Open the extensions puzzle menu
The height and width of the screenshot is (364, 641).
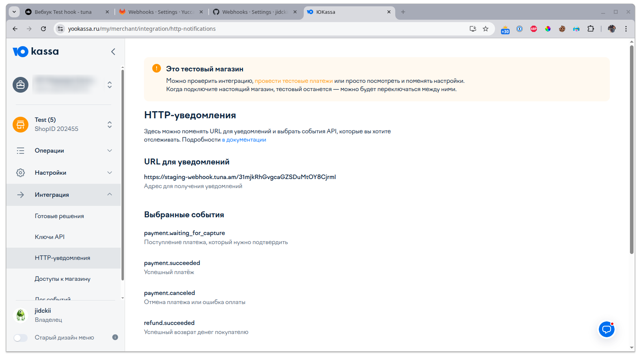(x=591, y=29)
